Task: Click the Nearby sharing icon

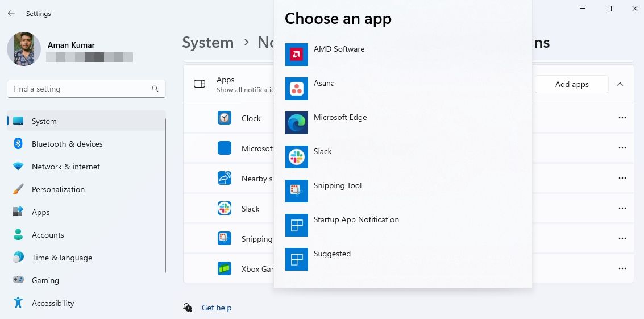Action: [x=225, y=178]
